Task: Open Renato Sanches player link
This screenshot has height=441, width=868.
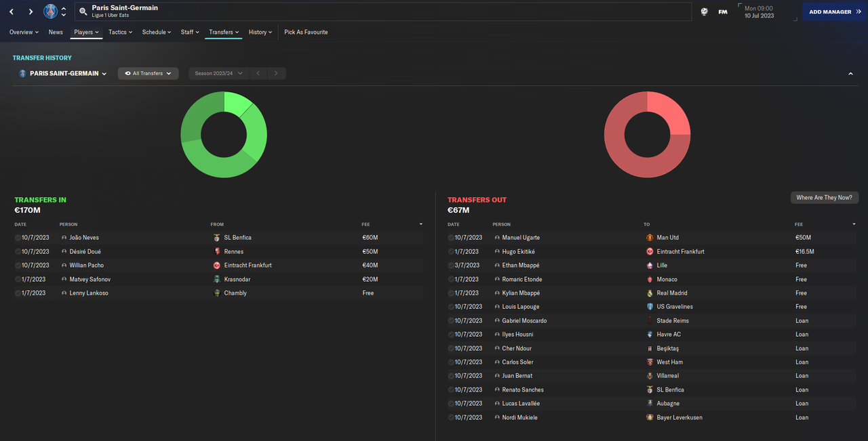Action: tap(523, 390)
